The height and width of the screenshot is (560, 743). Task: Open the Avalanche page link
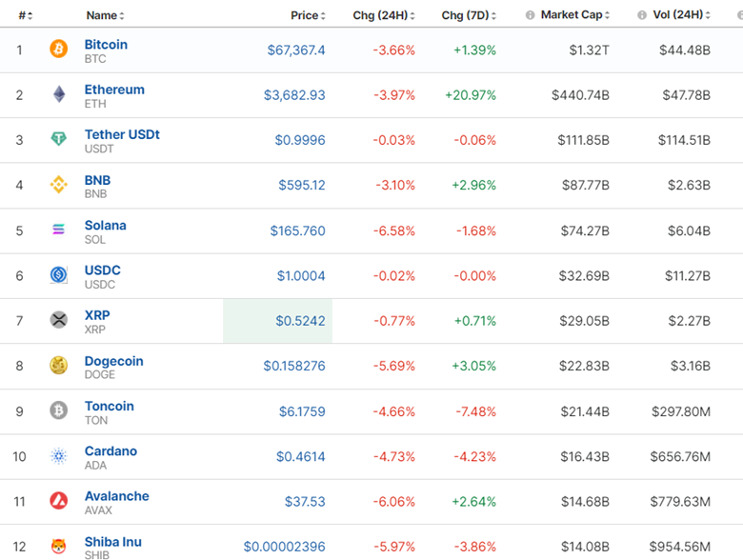117,496
